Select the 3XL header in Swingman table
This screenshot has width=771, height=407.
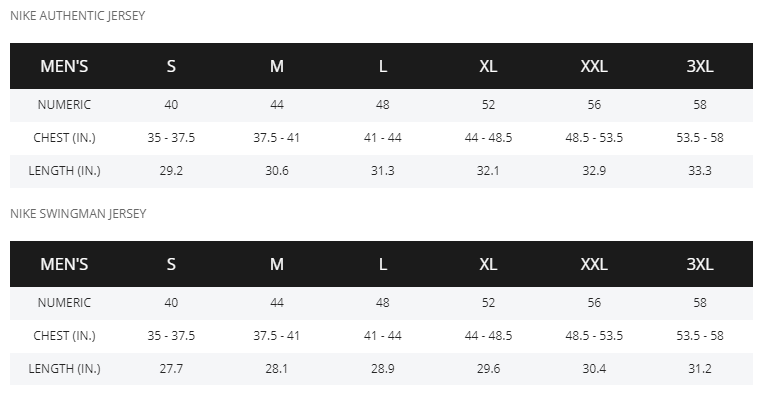click(700, 264)
